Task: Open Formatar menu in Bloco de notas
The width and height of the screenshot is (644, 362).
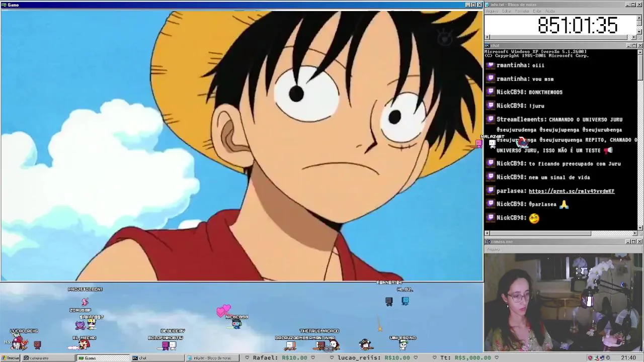Action: click(x=522, y=11)
